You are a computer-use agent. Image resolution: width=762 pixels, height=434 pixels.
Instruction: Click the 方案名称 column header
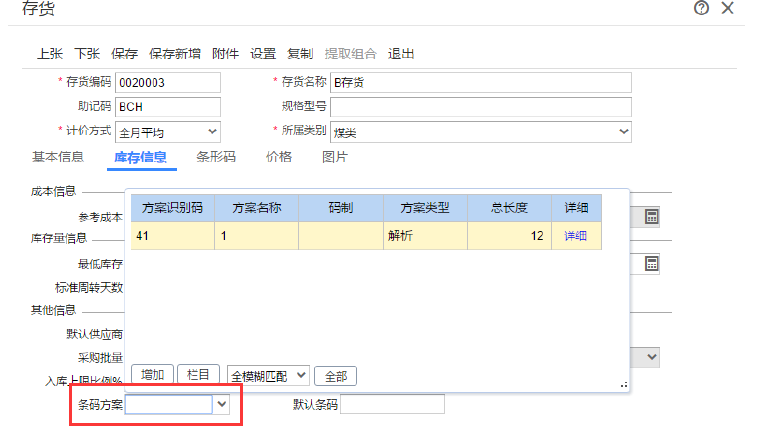coord(257,208)
